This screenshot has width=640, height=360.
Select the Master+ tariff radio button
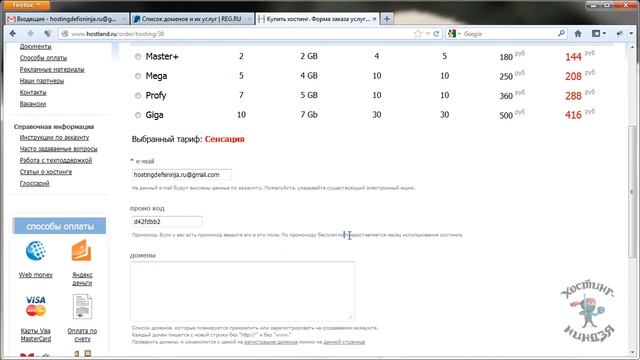pos(138,57)
